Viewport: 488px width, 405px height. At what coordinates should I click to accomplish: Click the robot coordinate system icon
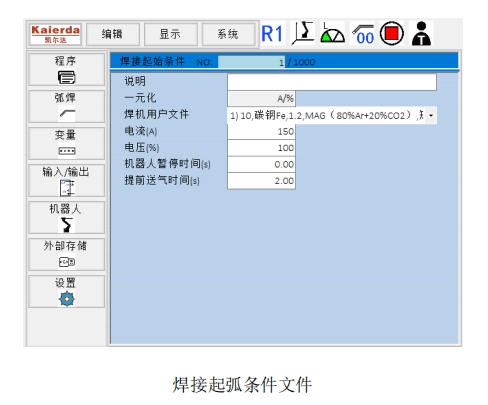pyautogui.click(x=303, y=33)
